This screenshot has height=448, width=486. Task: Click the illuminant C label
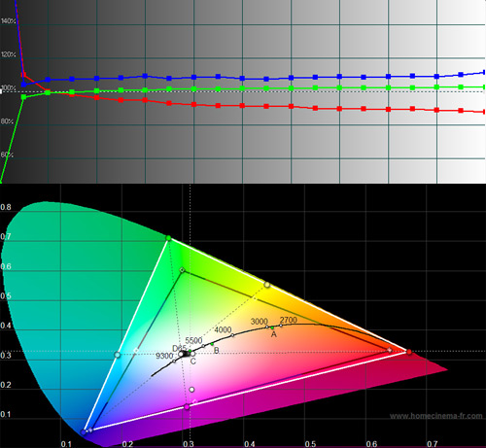[x=193, y=362]
